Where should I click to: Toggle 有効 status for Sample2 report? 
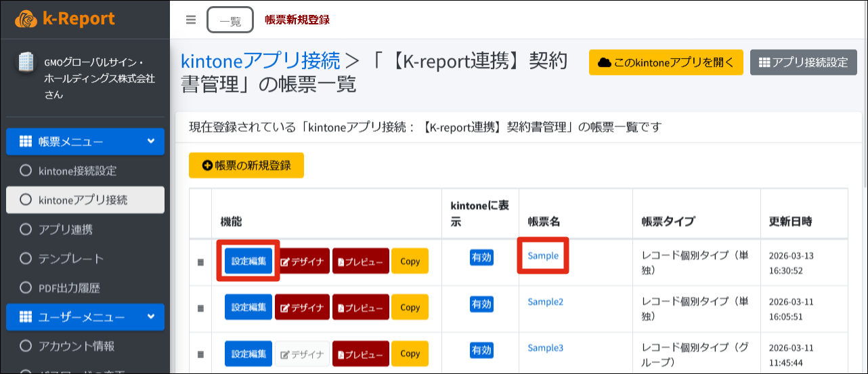481,304
